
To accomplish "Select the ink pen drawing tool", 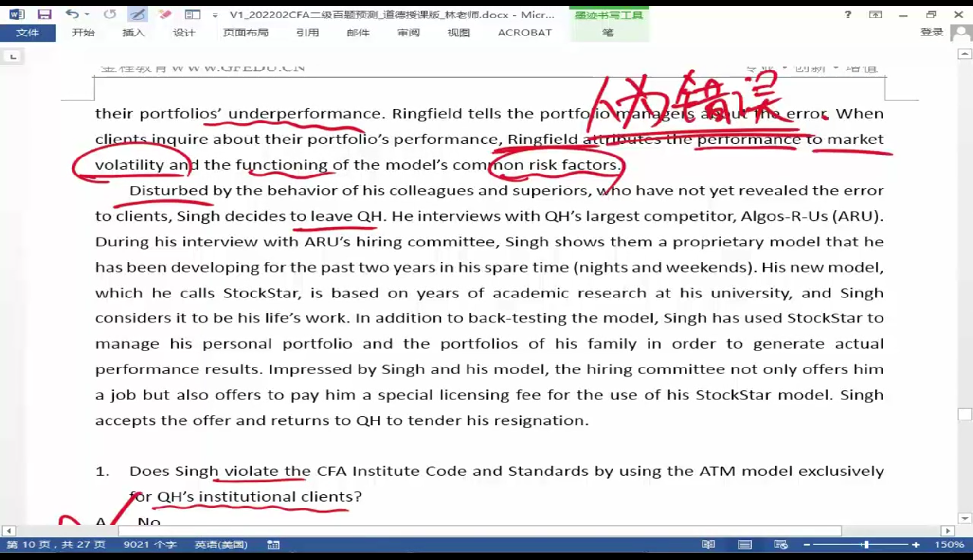I will click(138, 14).
